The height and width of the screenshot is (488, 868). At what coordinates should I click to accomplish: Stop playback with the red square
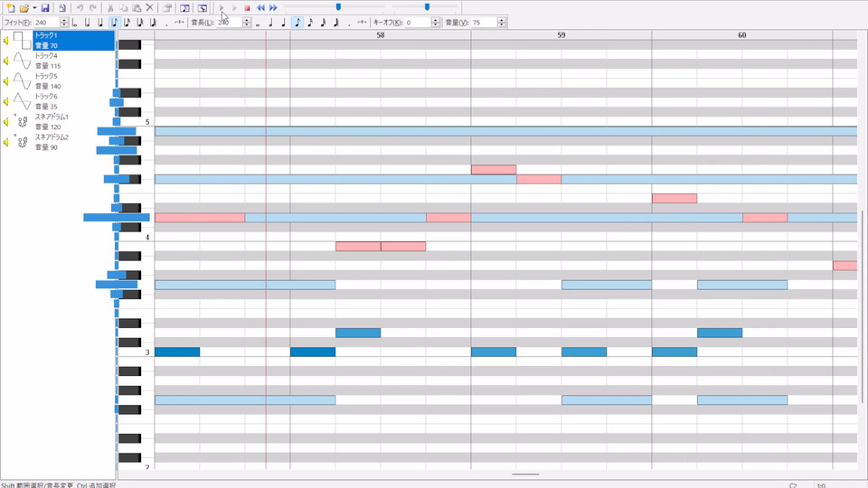[248, 8]
